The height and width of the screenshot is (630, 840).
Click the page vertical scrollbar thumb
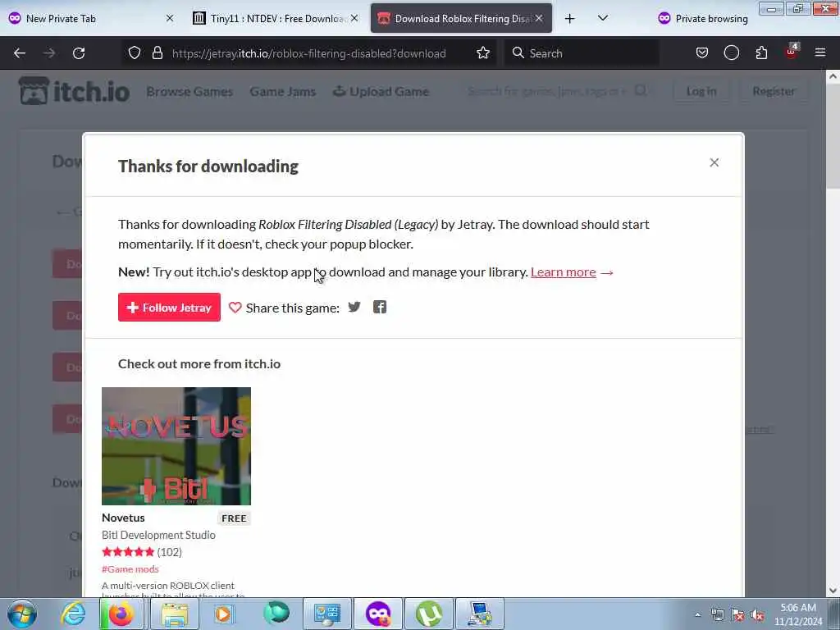coord(832,137)
